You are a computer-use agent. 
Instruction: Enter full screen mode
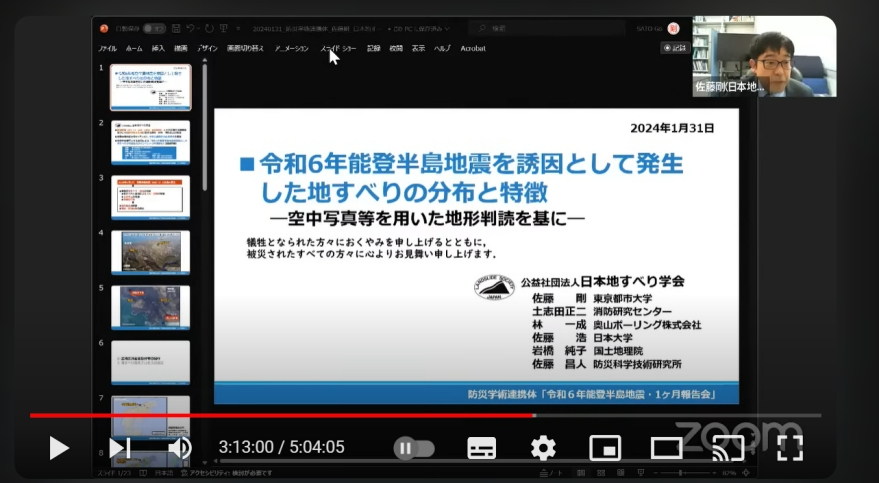790,448
